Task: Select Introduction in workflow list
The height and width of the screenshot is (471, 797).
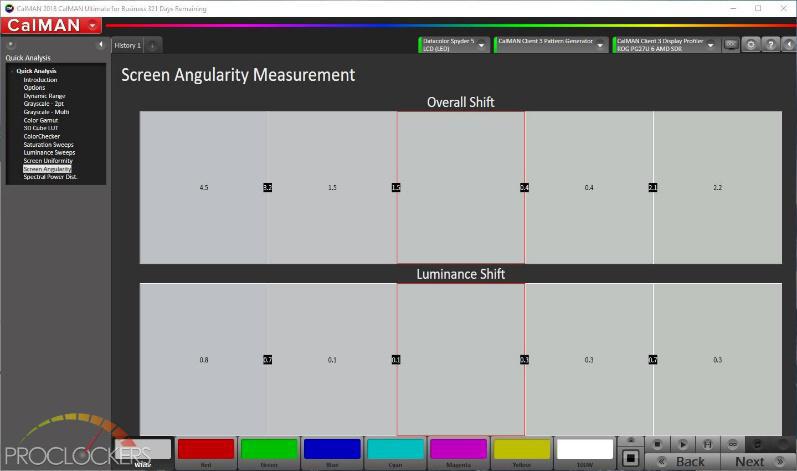Action: coord(40,80)
